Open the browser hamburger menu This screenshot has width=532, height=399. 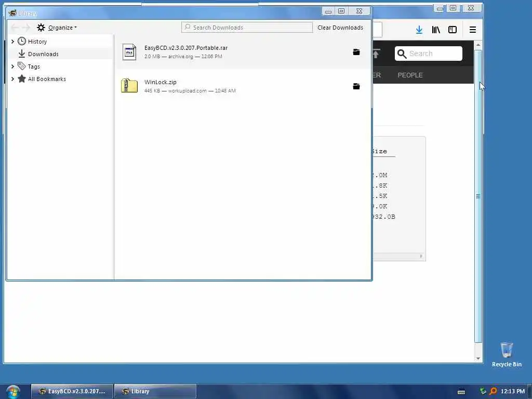point(473,30)
